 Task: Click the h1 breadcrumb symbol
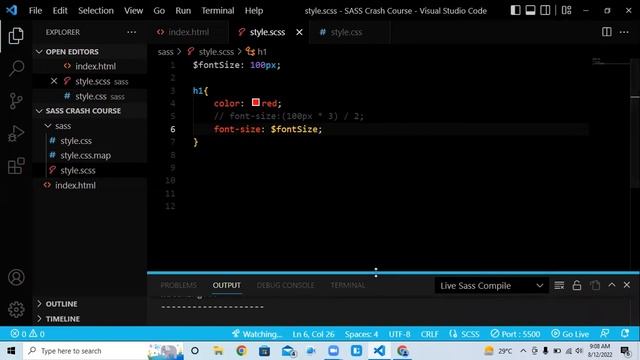(x=257, y=52)
